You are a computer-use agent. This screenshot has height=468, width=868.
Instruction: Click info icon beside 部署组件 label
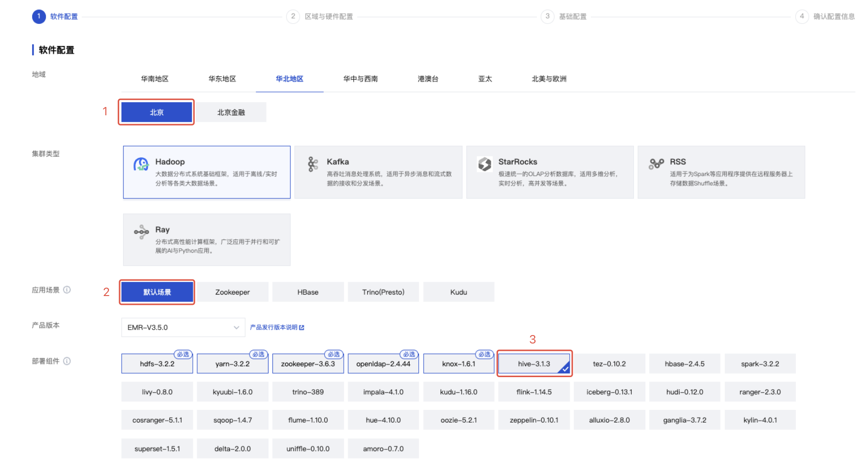coord(67,361)
